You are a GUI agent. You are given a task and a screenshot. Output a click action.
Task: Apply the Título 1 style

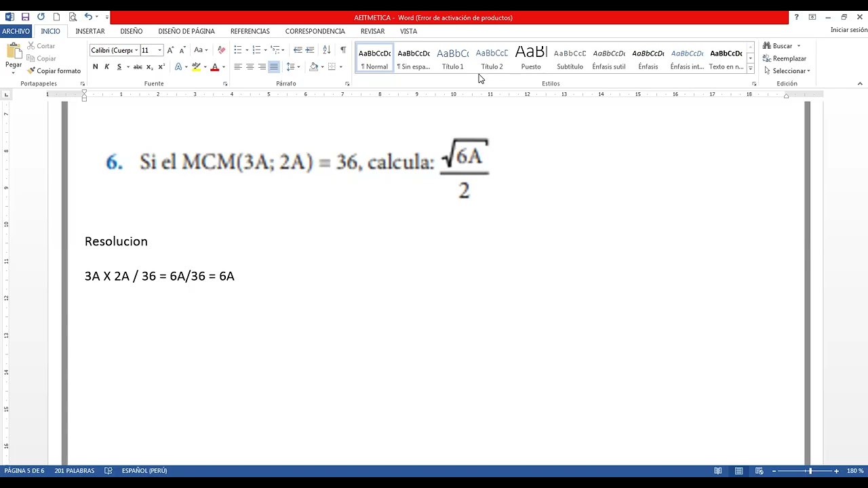point(453,58)
